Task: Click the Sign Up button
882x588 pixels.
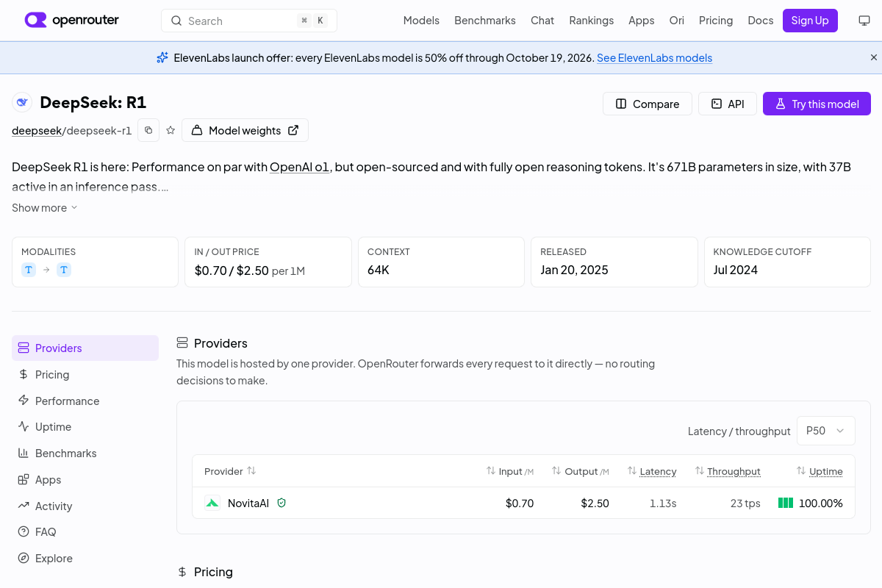Action: 810,21
